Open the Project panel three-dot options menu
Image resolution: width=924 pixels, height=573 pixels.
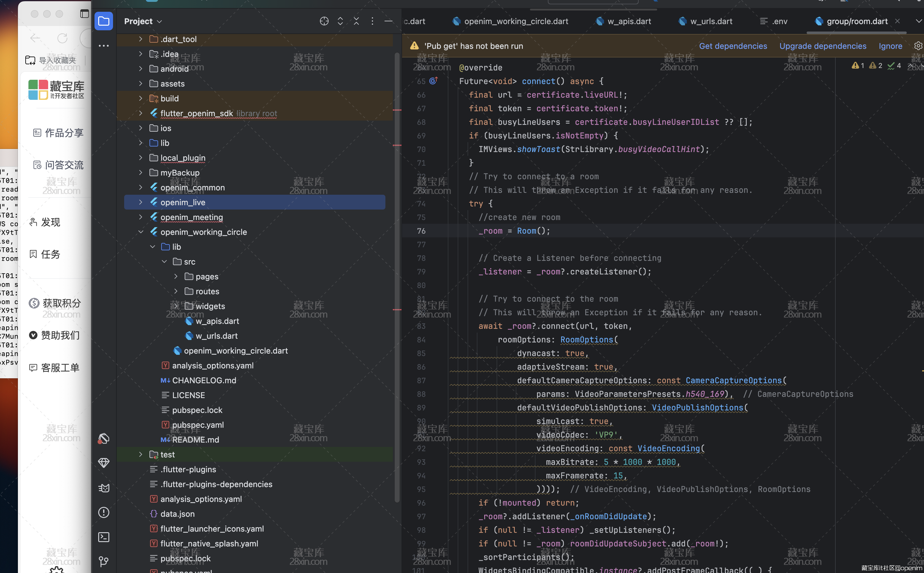(x=372, y=21)
